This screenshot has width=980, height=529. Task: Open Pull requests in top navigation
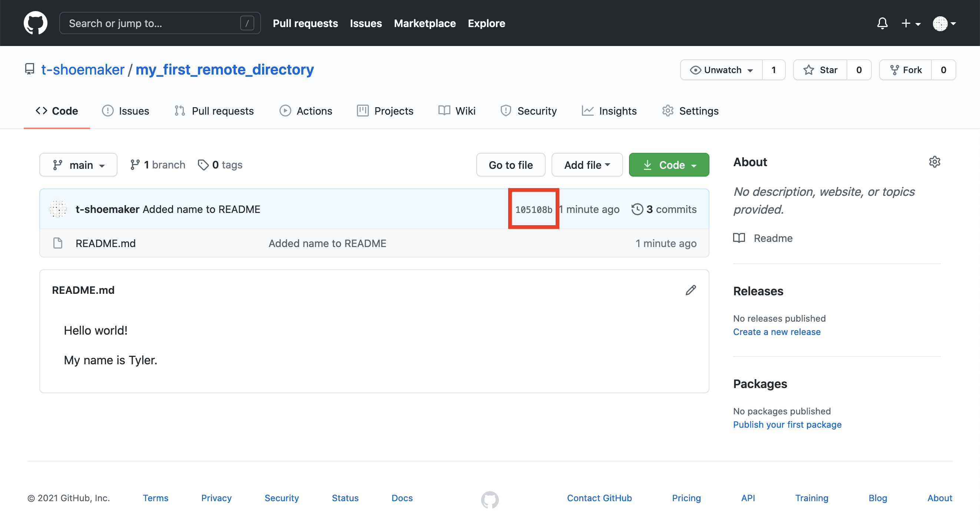[305, 23]
